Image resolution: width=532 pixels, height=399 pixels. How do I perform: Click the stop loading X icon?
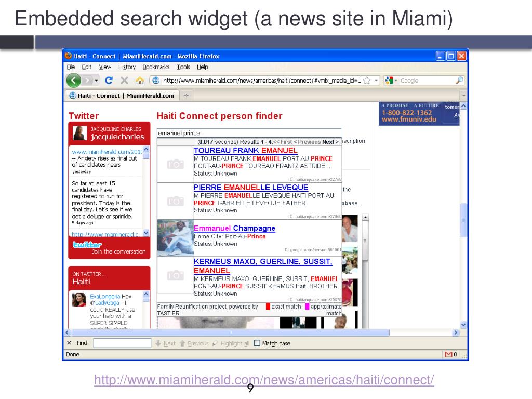124,81
